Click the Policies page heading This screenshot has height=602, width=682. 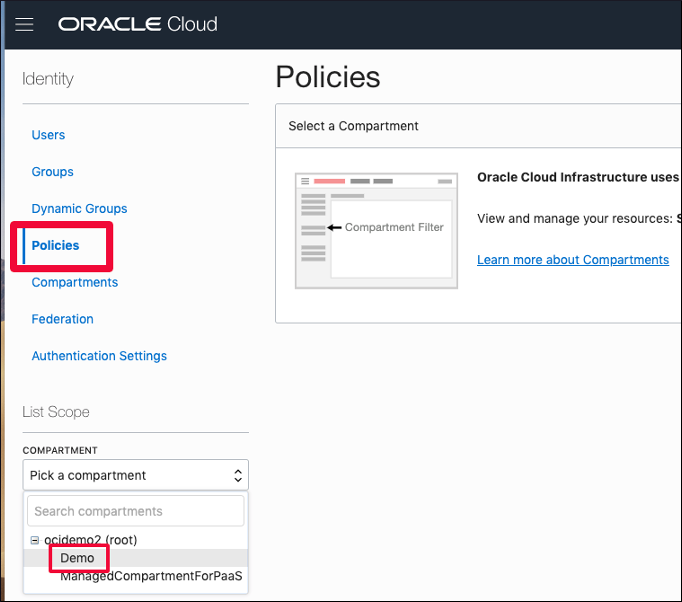[328, 77]
